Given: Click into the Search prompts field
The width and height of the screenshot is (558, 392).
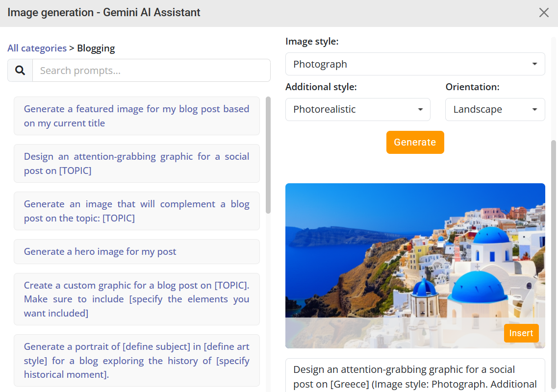Looking at the screenshot, I should [x=151, y=71].
